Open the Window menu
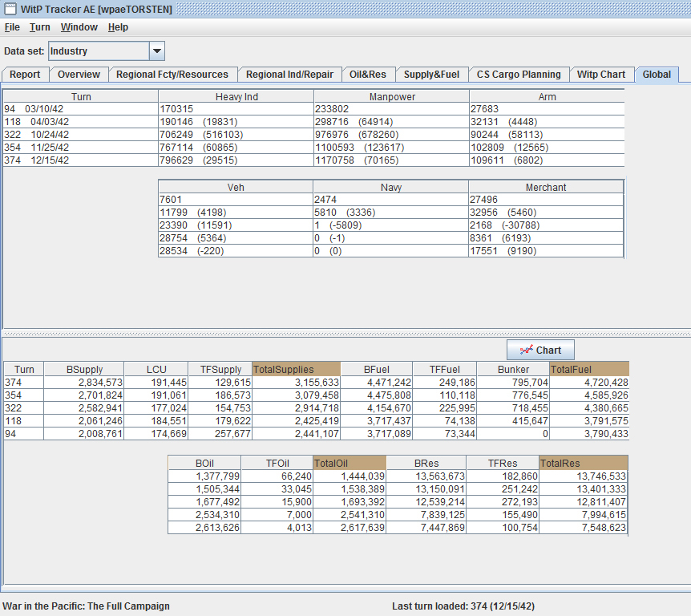Image resolution: width=691 pixels, height=616 pixels. tap(79, 27)
